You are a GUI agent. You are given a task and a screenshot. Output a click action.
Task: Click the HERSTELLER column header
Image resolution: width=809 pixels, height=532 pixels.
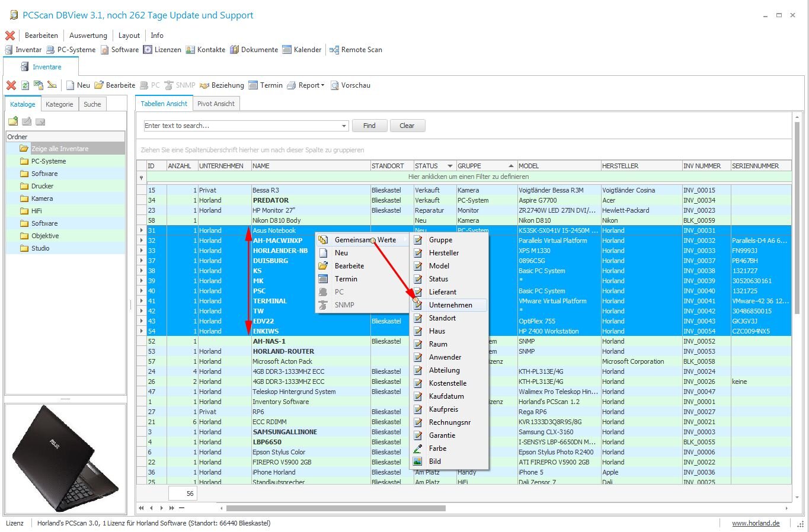point(641,166)
